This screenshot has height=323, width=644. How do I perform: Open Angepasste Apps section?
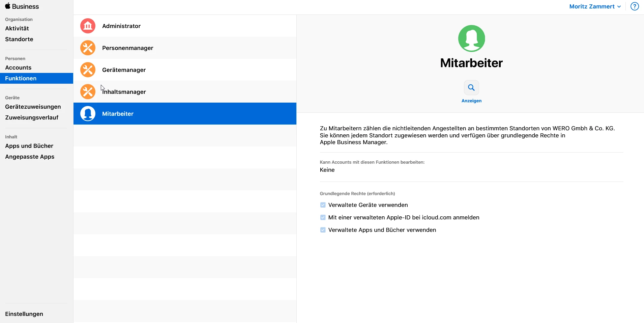point(30,157)
